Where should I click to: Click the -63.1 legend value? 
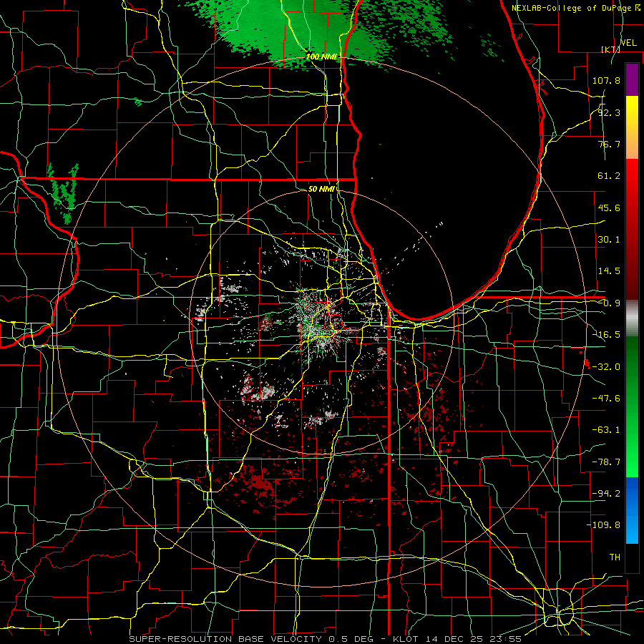coord(606,430)
